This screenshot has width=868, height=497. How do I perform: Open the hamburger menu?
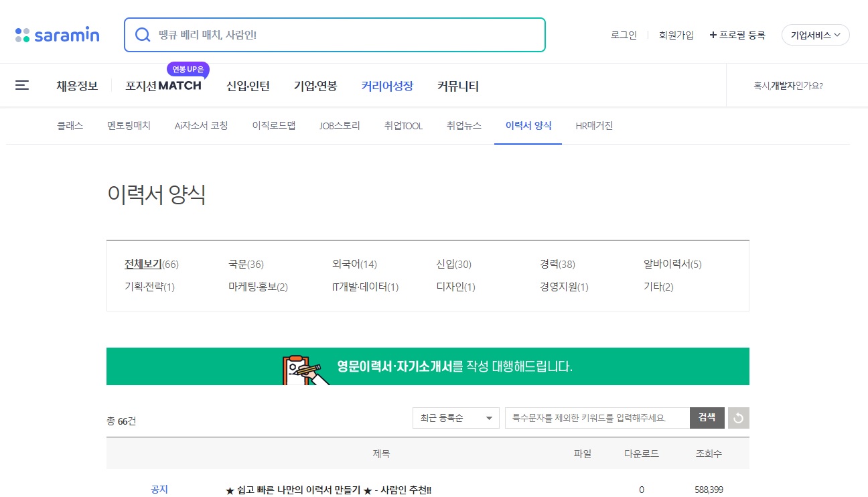click(21, 85)
